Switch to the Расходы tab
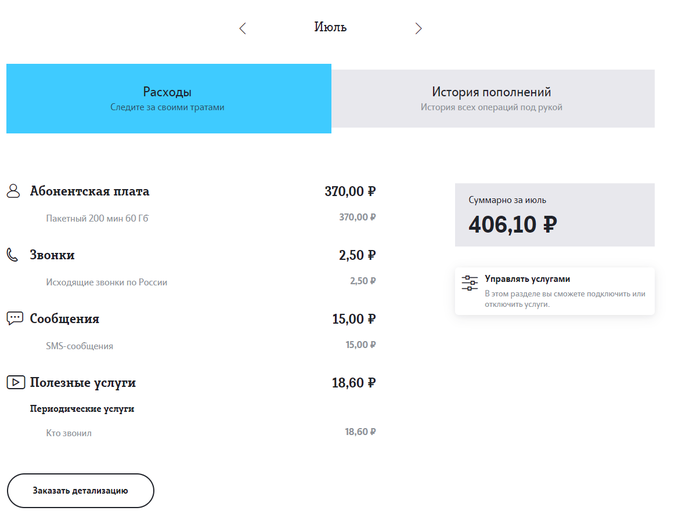 [168, 98]
